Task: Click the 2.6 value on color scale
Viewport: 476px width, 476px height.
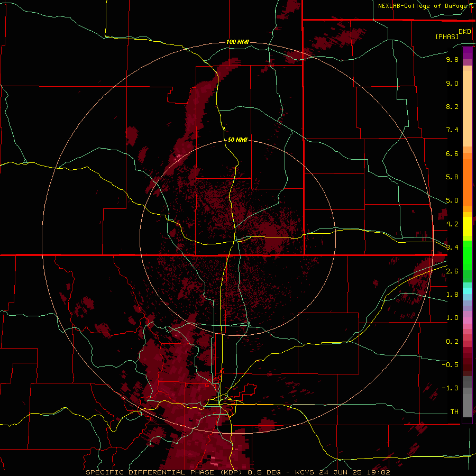Action: (452, 271)
